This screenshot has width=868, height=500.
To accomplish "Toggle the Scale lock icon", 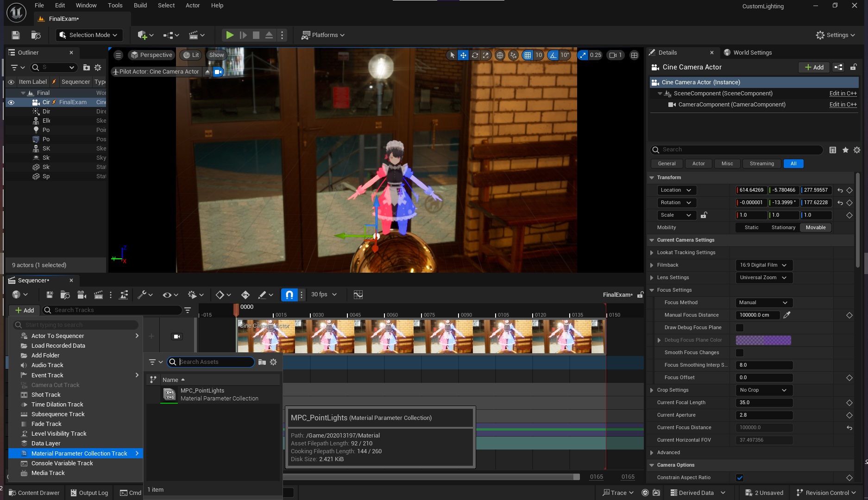I will point(704,215).
